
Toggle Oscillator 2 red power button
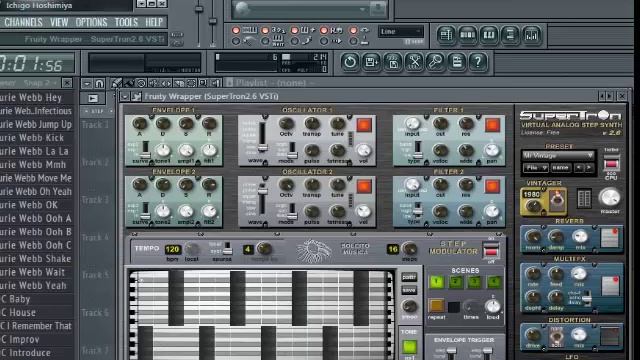point(364,186)
